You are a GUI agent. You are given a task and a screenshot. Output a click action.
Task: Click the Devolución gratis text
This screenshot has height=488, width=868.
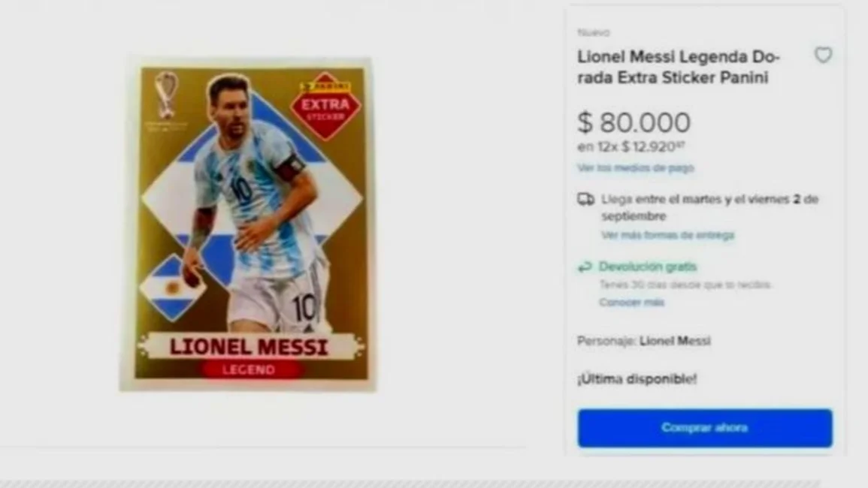click(x=648, y=267)
